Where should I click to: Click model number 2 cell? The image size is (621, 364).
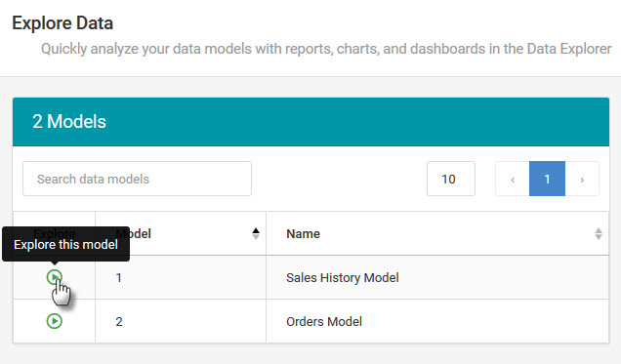pyautogui.click(x=181, y=321)
